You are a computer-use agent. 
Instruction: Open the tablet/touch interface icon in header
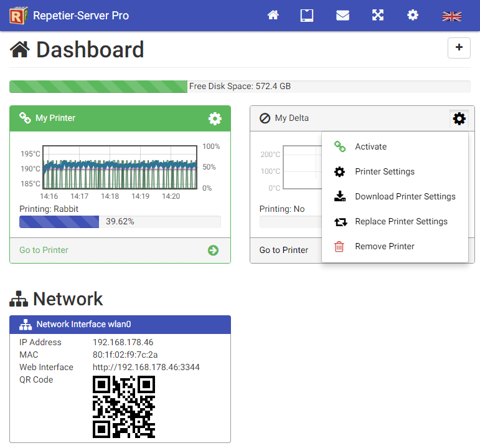pyautogui.click(x=307, y=16)
